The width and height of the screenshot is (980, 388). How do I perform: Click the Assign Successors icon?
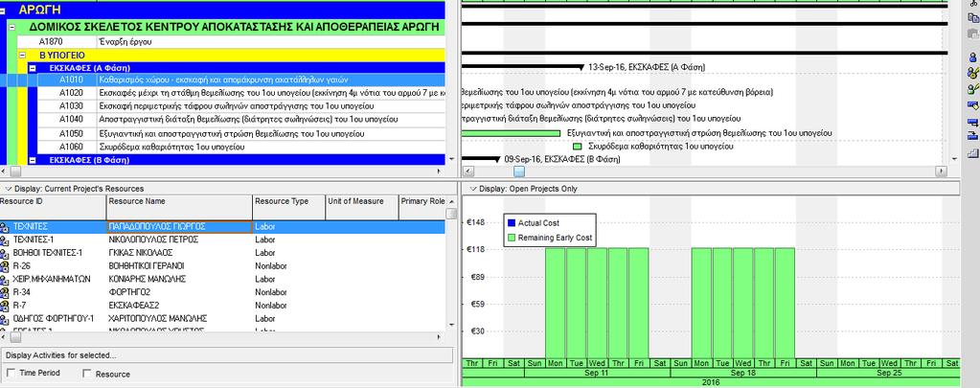pos(972,136)
